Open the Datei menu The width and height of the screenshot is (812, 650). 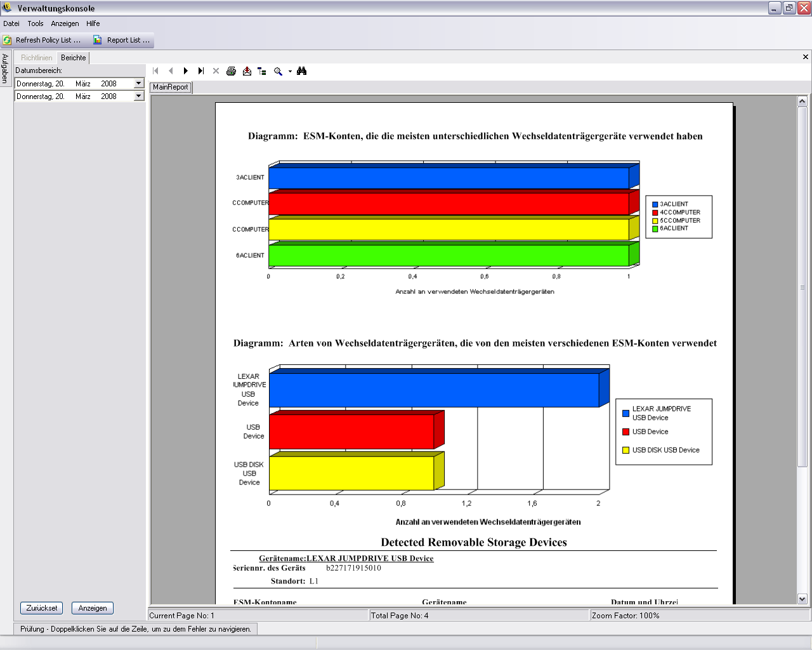11,23
